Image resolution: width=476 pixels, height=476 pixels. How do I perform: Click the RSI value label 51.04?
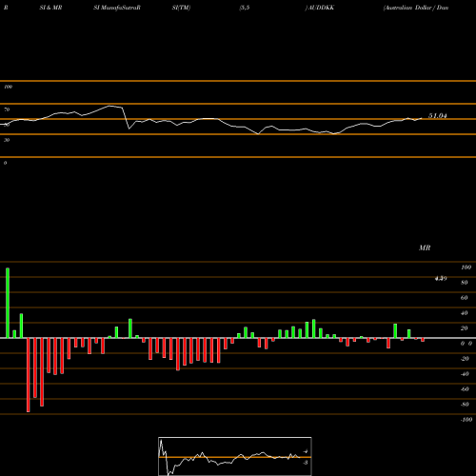pyautogui.click(x=438, y=116)
